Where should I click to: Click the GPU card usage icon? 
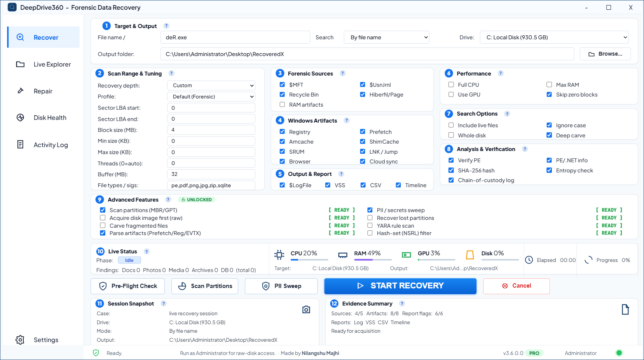pyautogui.click(x=406, y=255)
